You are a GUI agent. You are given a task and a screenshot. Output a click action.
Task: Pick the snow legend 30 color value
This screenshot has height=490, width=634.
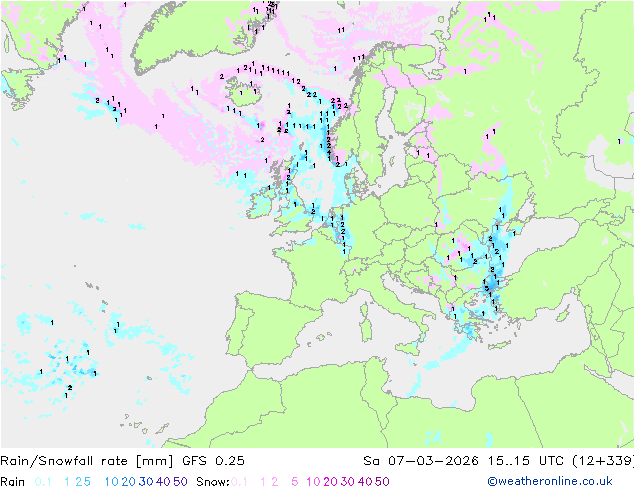point(348,482)
